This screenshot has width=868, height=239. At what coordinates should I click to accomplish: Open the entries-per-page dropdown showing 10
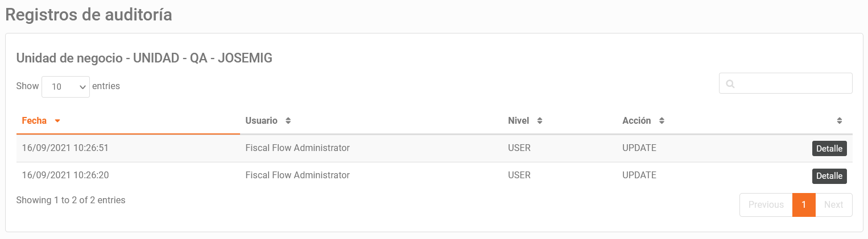click(x=65, y=87)
